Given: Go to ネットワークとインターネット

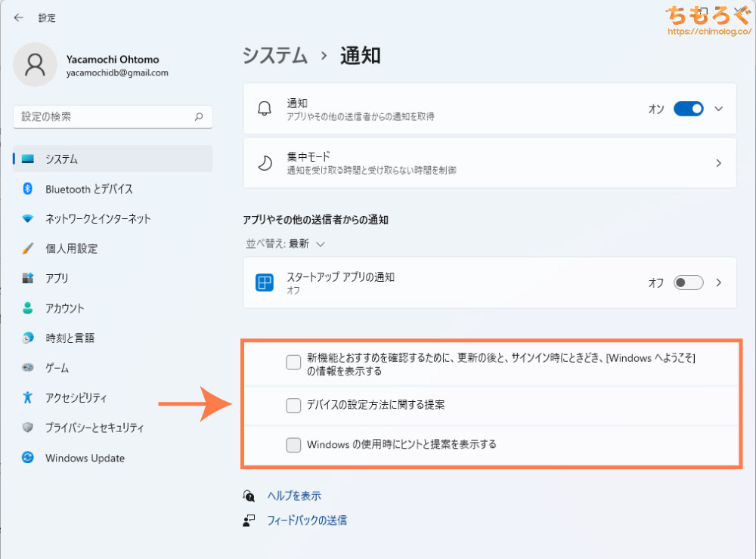Looking at the screenshot, I should click(x=113, y=219).
